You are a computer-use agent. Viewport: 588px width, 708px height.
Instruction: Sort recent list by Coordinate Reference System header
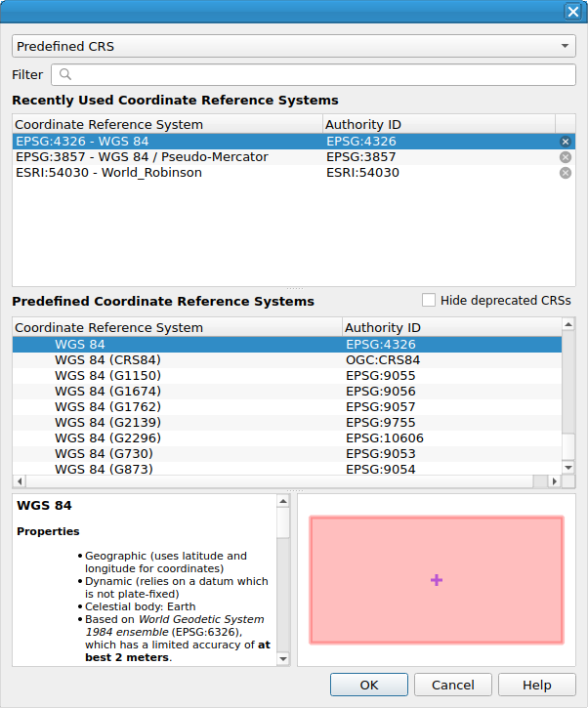(x=168, y=124)
